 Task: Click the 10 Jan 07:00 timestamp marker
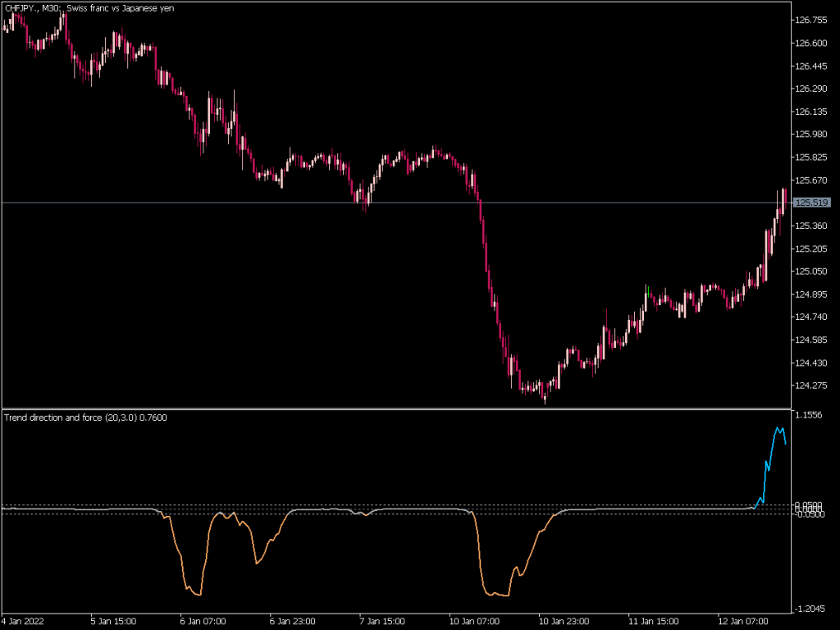tap(474, 621)
